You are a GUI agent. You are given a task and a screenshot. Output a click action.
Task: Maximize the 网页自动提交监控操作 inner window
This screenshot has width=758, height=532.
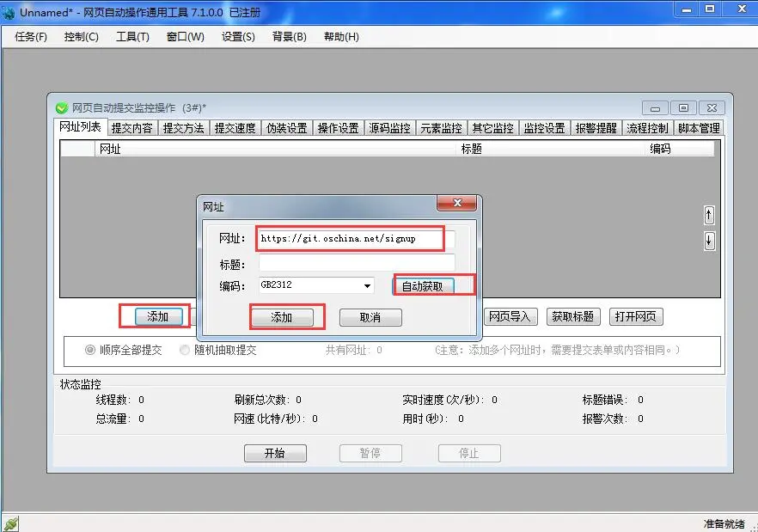[x=683, y=107]
